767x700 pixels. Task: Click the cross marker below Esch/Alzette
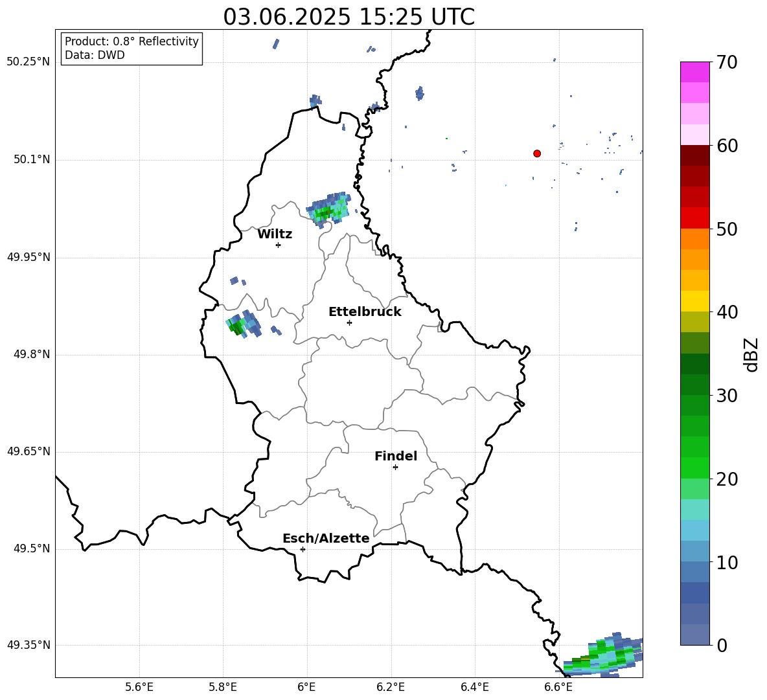(303, 549)
